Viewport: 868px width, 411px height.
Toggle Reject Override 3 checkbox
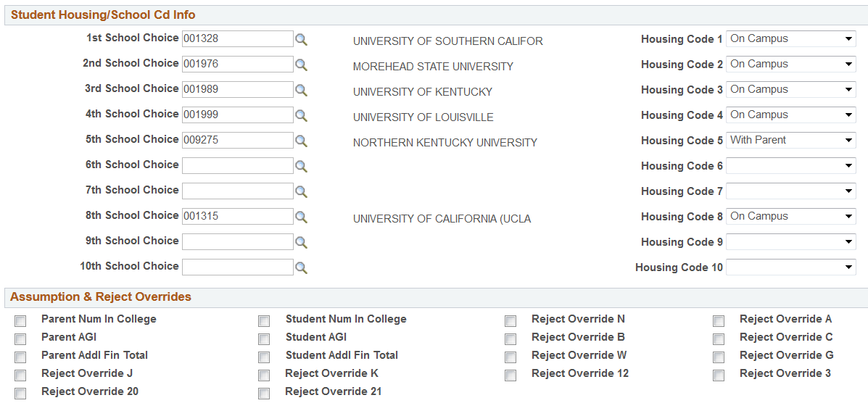(719, 375)
